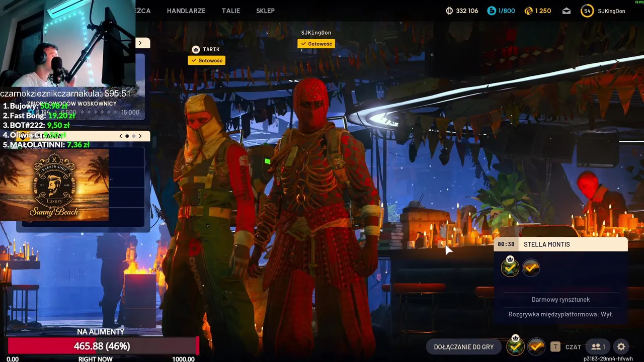644x362 pixels.
Task: Click SJKingDon's Gotowość ready badge
Action: 316,44
